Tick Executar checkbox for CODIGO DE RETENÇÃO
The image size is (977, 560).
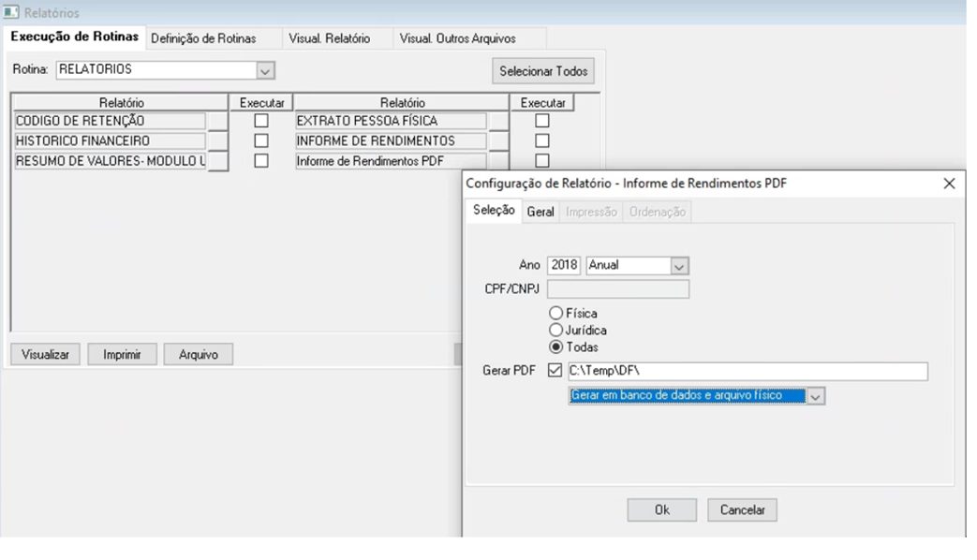coord(261,121)
